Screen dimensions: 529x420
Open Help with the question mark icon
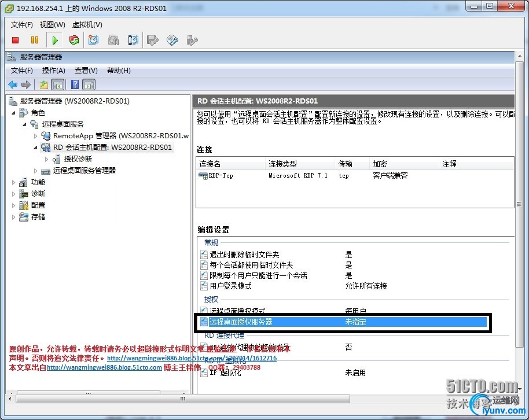pos(75,84)
